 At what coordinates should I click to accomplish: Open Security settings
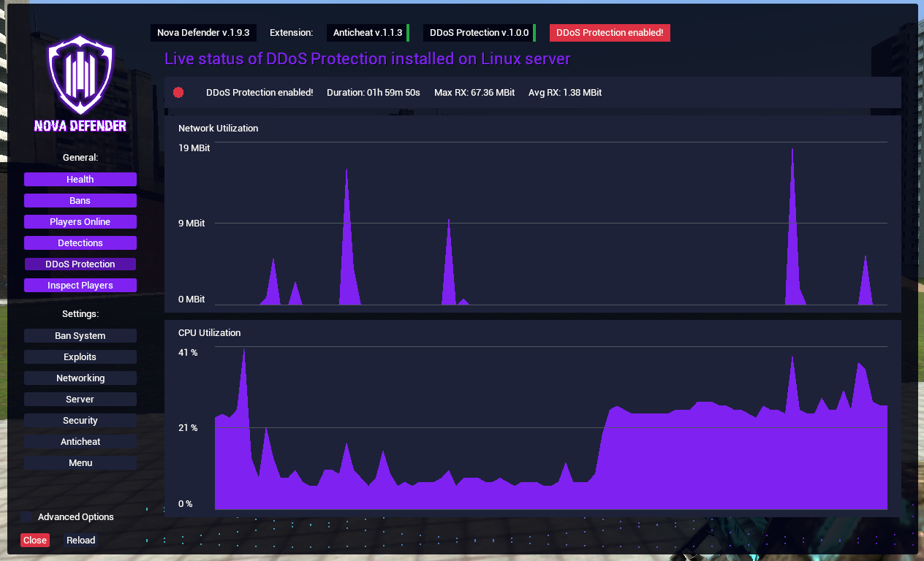[x=80, y=421]
